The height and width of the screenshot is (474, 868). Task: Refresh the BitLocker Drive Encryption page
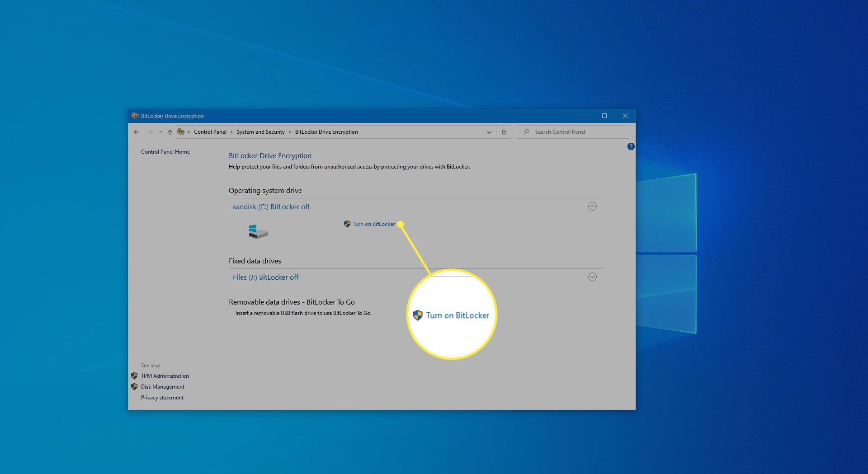click(x=504, y=132)
